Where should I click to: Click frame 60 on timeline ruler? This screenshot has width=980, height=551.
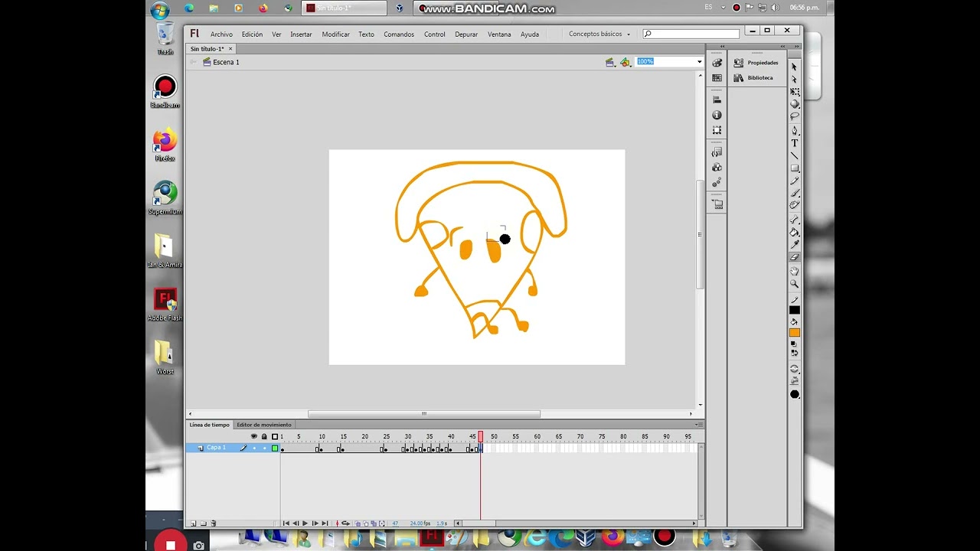pos(537,436)
